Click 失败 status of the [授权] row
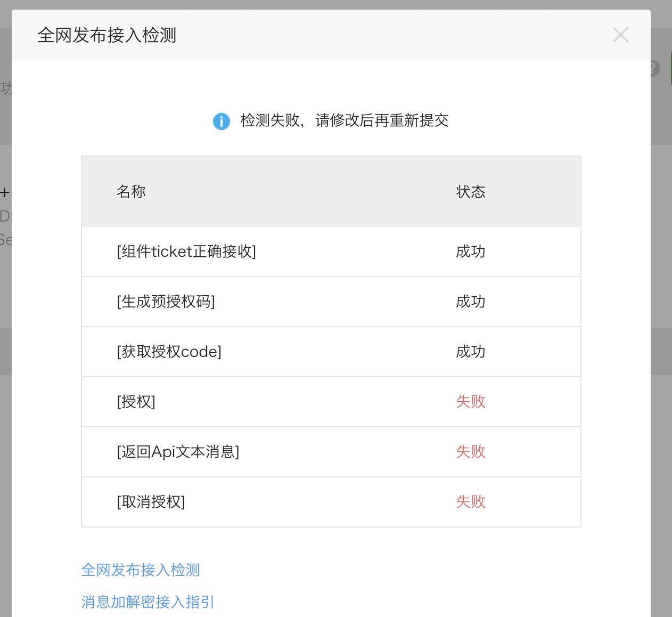672x617 pixels. pos(471,402)
